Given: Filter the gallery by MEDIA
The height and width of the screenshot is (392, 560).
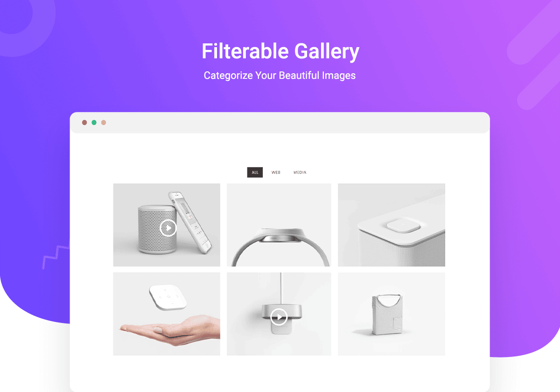Looking at the screenshot, I should coord(300,173).
